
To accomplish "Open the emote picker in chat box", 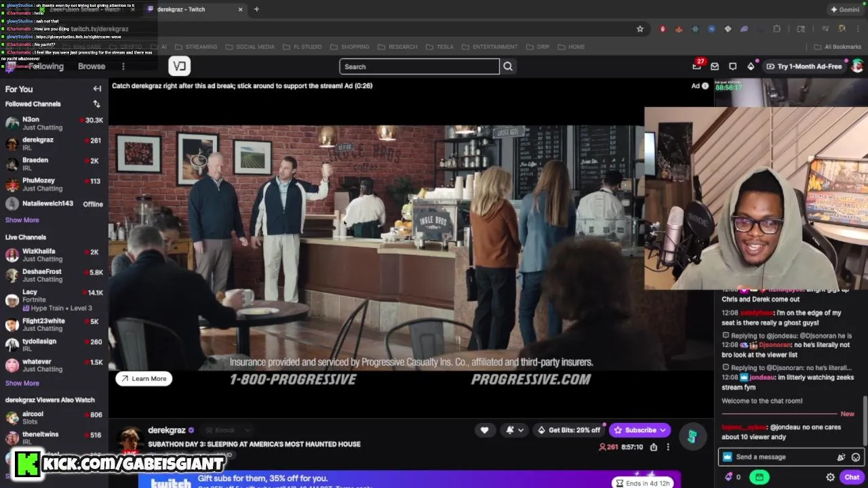I will point(856,457).
